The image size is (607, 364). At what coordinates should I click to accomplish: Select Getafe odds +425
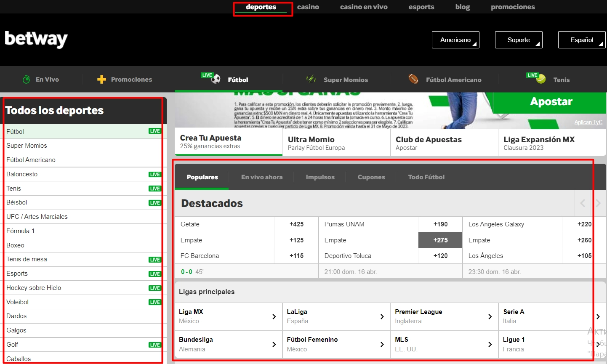296,224
